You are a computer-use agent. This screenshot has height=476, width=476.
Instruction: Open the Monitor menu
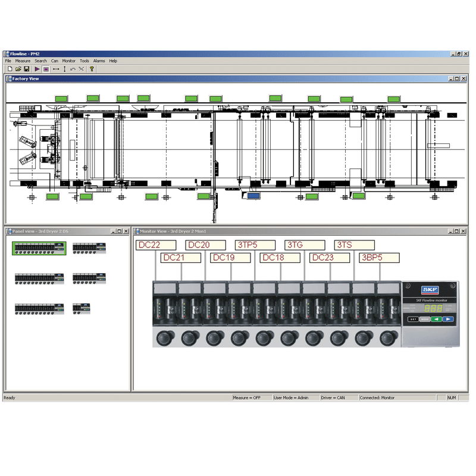pyautogui.click(x=69, y=61)
